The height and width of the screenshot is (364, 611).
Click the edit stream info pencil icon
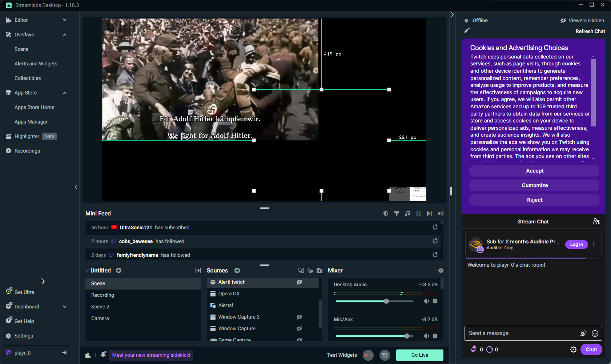(467, 30)
